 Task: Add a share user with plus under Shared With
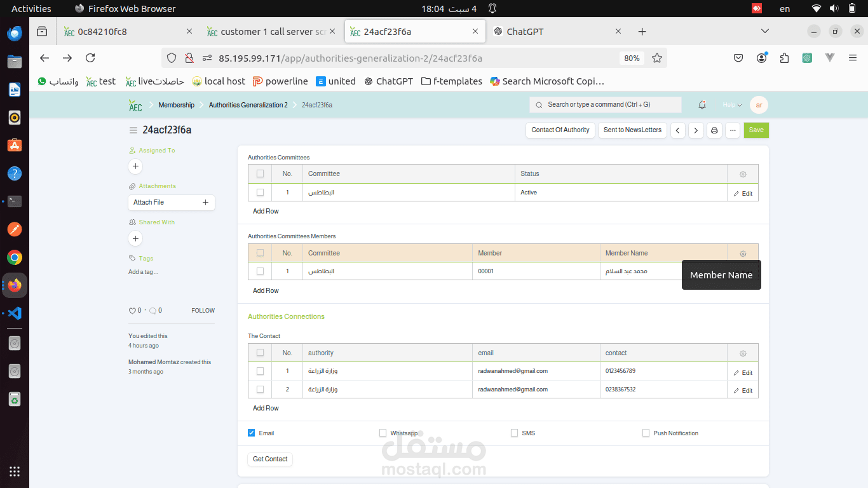coord(135,238)
